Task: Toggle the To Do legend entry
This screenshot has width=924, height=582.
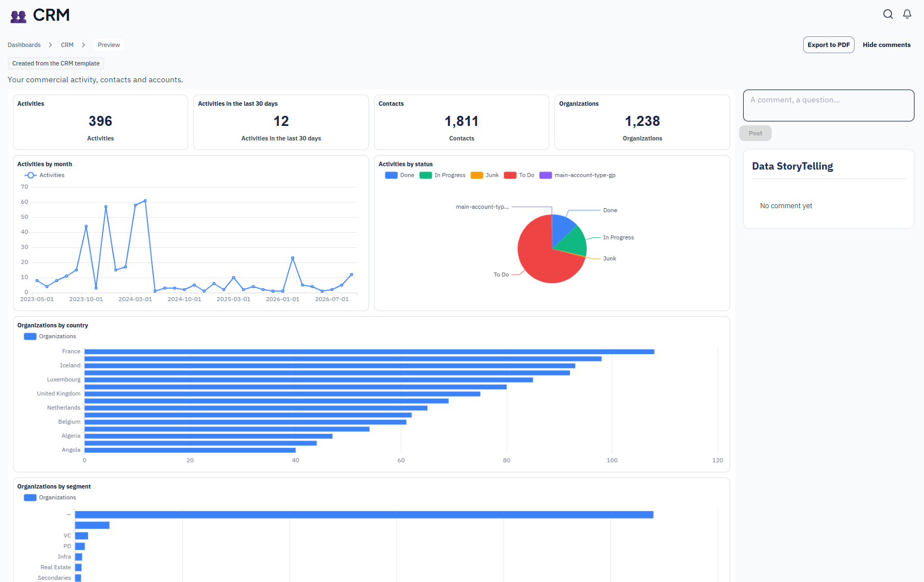Action: coord(519,175)
